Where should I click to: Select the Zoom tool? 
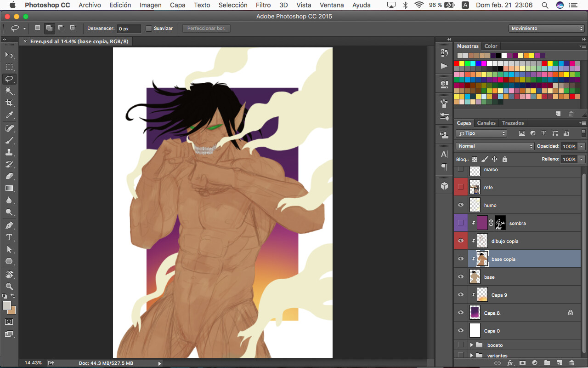point(9,287)
